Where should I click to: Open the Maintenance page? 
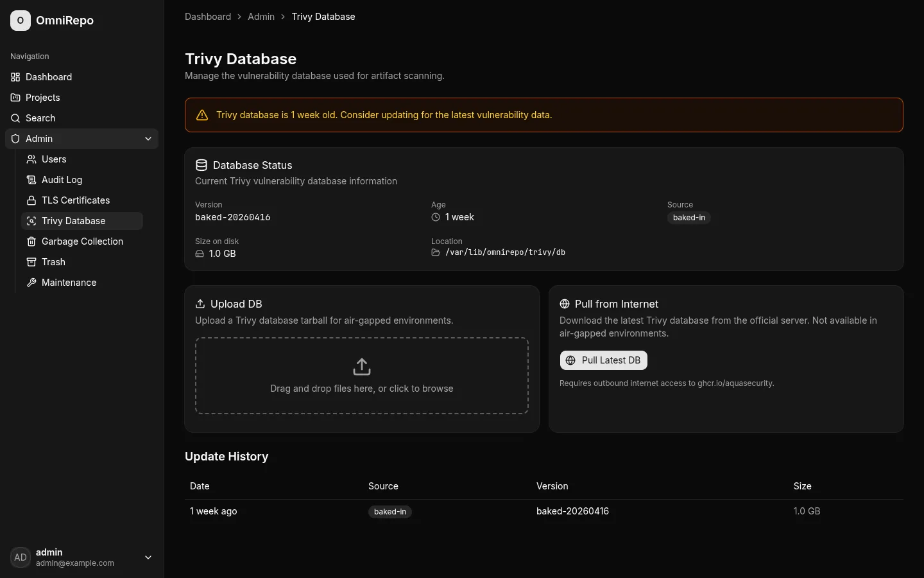pyautogui.click(x=82, y=283)
